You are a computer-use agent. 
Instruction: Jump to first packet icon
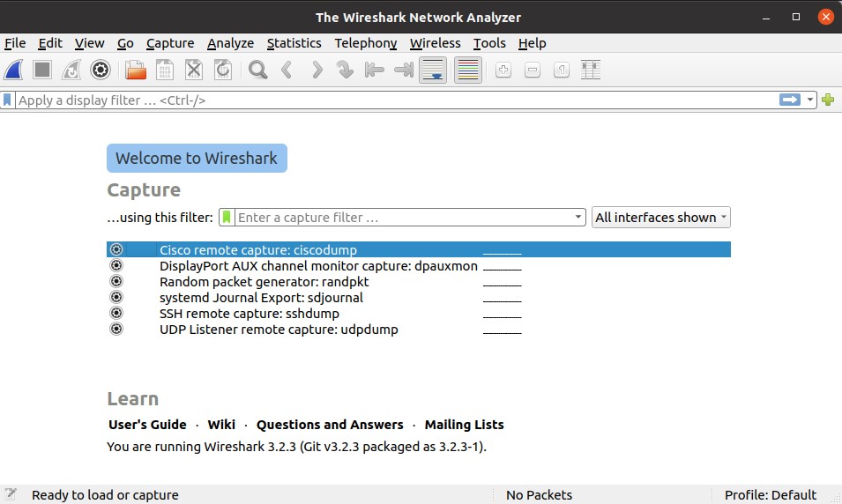coord(375,70)
